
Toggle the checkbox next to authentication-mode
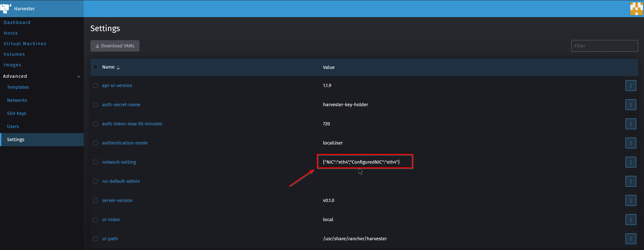pos(95,142)
